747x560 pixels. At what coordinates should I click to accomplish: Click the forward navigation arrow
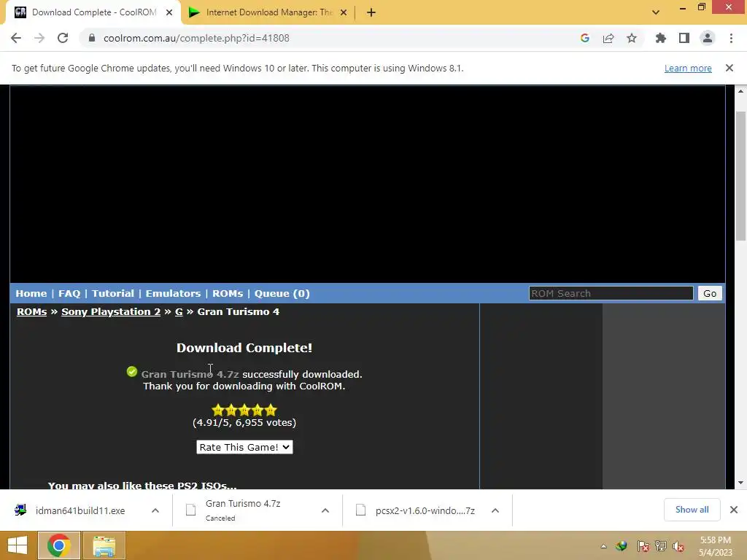pyautogui.click(x=39, y=38)
